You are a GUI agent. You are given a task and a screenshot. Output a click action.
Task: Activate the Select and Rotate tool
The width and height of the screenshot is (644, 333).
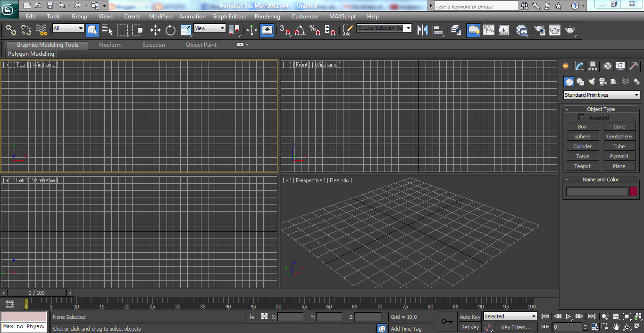170,30
